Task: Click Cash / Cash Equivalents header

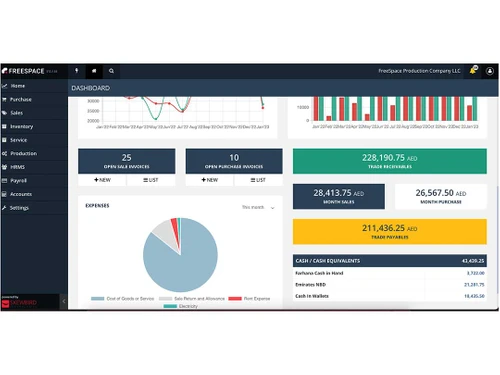Action: click(x=390, y=261)
